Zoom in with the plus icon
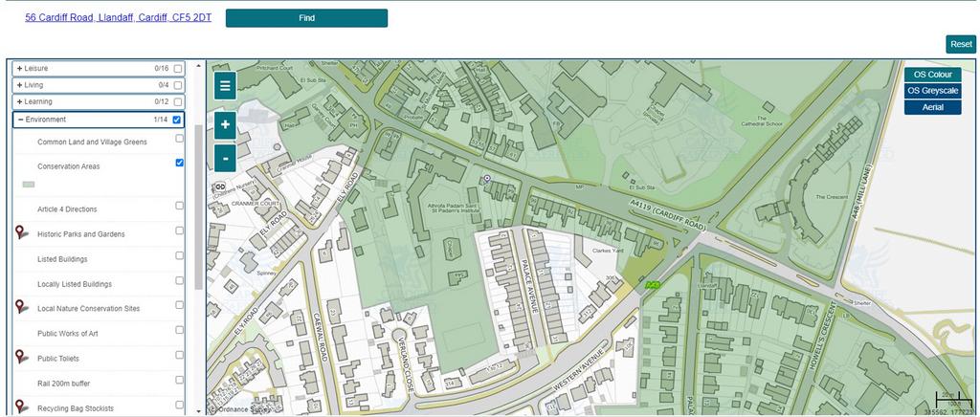Screen dimensions: 980x417 (x=225, y=125)
